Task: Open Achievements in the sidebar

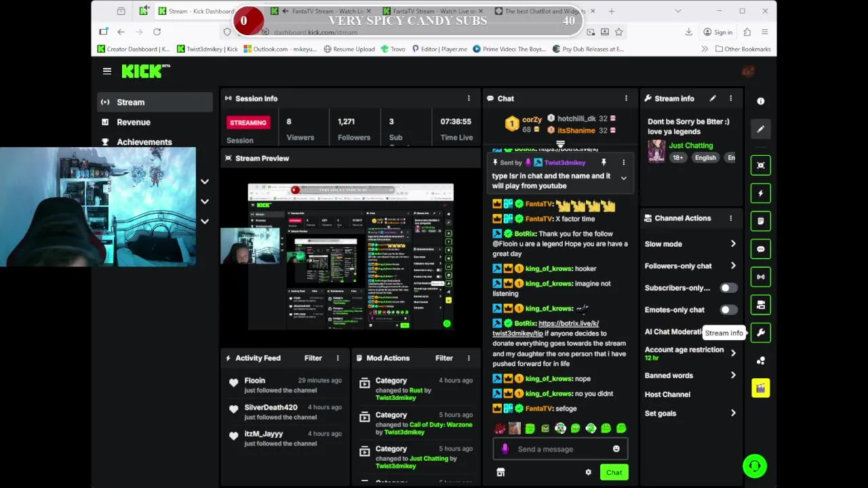Action: pyautogui.click(x=155, y=142)
